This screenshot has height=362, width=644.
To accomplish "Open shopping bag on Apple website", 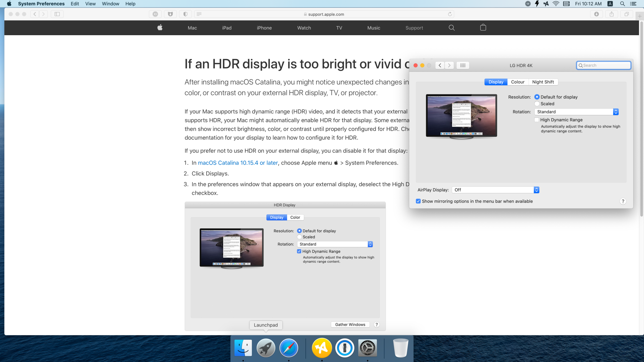I will [483, 28].
